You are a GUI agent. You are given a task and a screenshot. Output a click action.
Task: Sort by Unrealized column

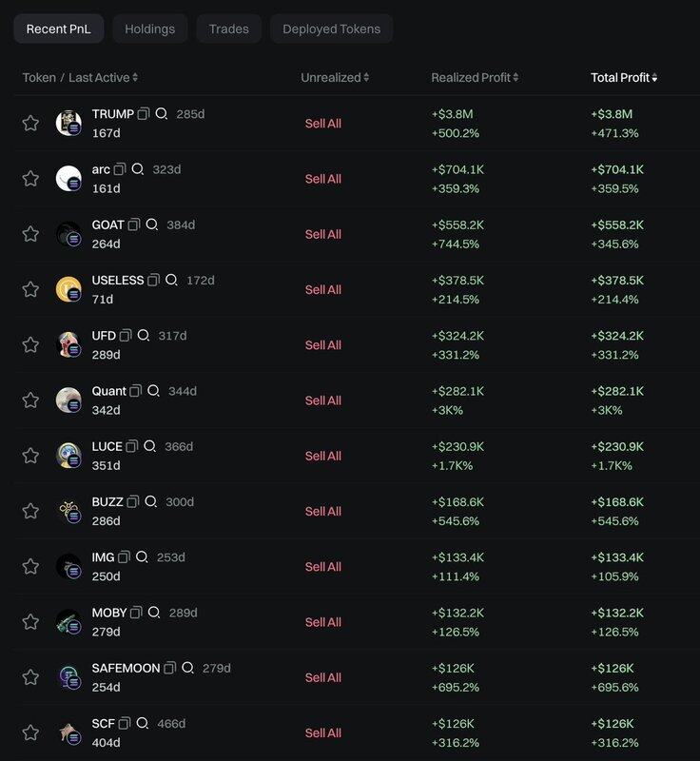pos(335,77)
